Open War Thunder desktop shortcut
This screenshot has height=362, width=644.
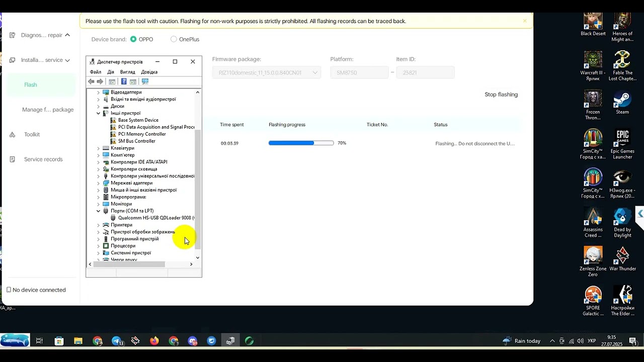click(622, 260)
